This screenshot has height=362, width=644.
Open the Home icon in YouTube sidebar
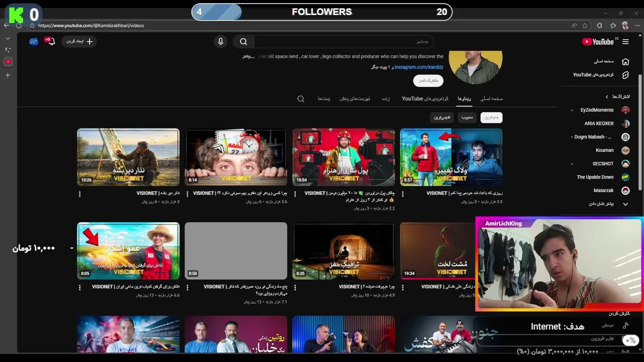click(625, 61)
